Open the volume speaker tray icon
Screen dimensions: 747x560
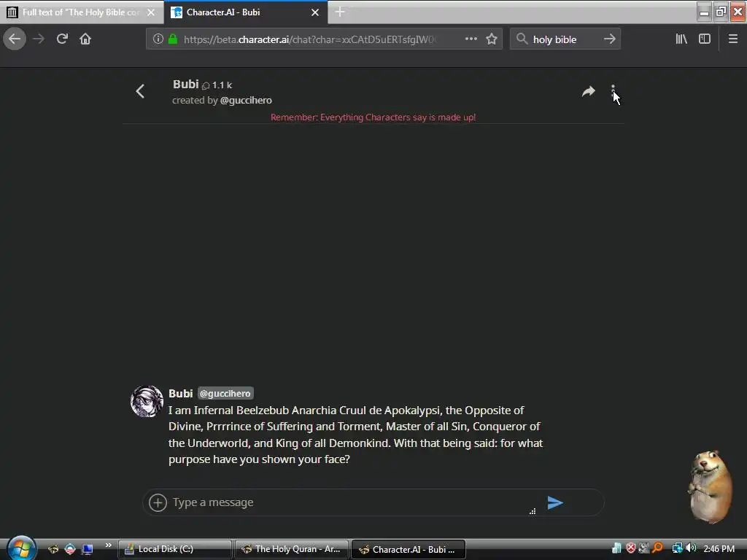pyautogui.click(x=692, y=548)
